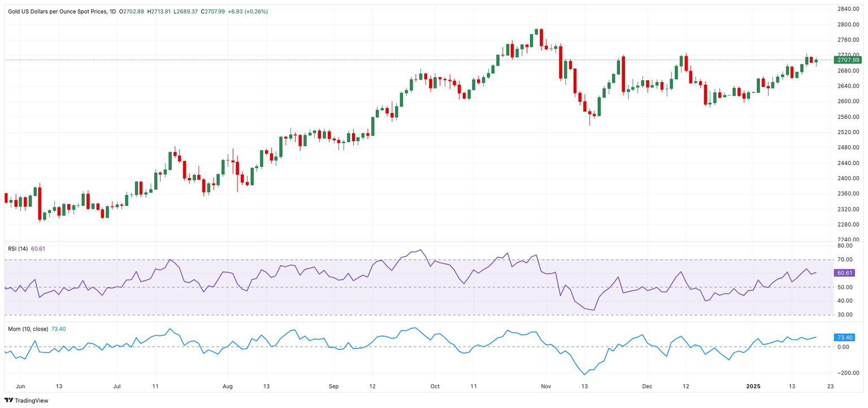Viewport: 868px width, 408px height.
Task: Click the -200.00 momentum axis label
Action: click(x=846, y=374)
